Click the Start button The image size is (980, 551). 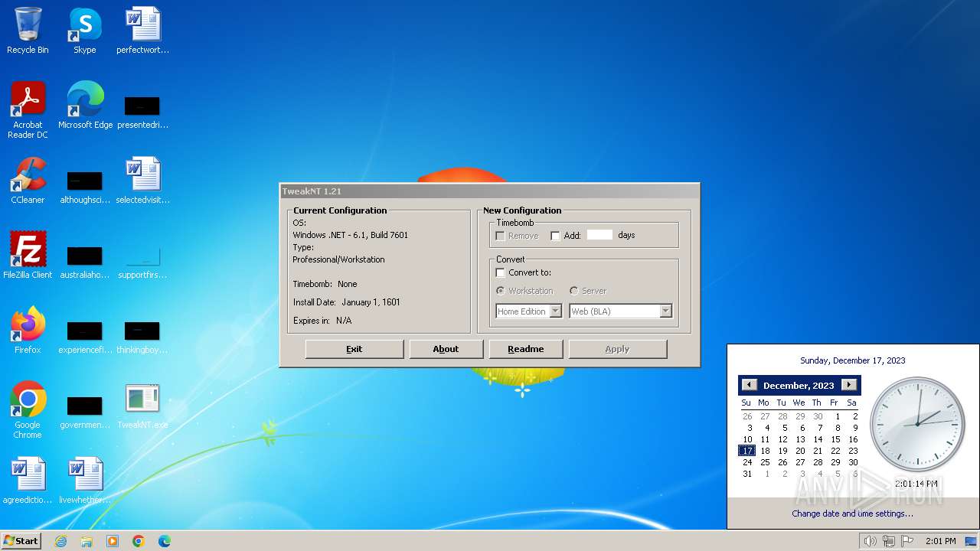(x=21, y=541)
